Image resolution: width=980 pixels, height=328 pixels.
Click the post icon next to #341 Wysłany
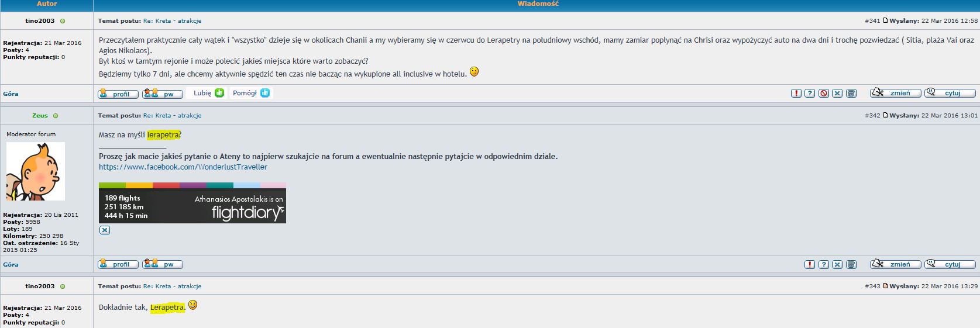coord(886,20)
